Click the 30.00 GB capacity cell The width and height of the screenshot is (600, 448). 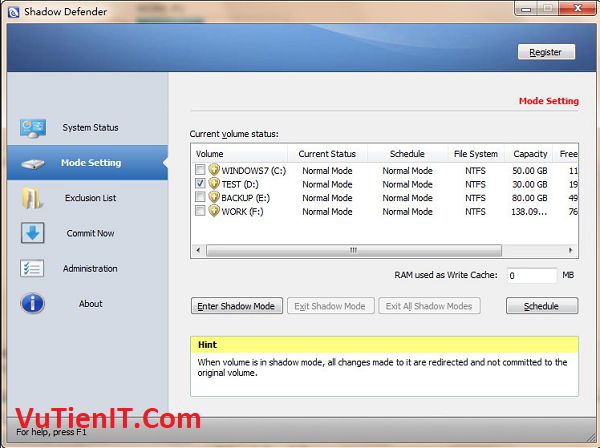(x=530, y=184)
